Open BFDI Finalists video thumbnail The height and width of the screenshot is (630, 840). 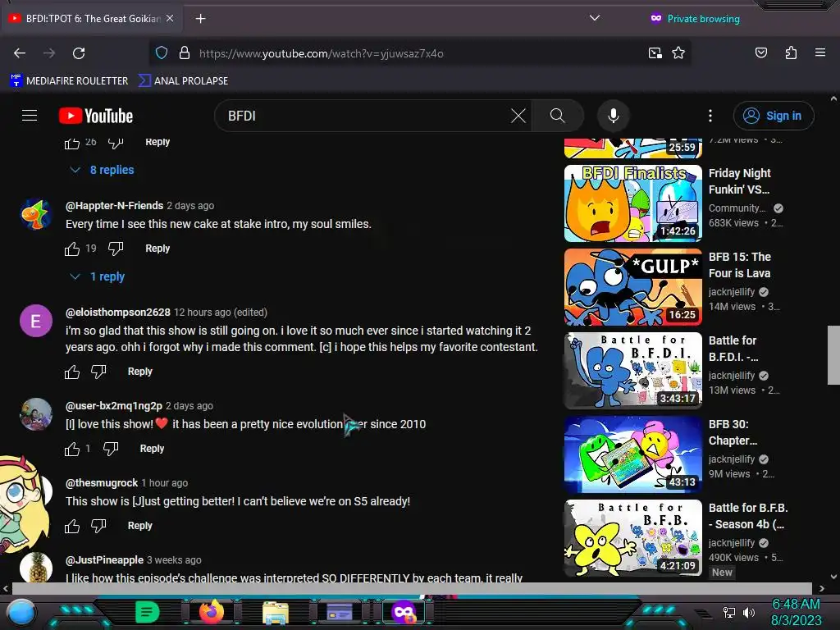point(633,203)
